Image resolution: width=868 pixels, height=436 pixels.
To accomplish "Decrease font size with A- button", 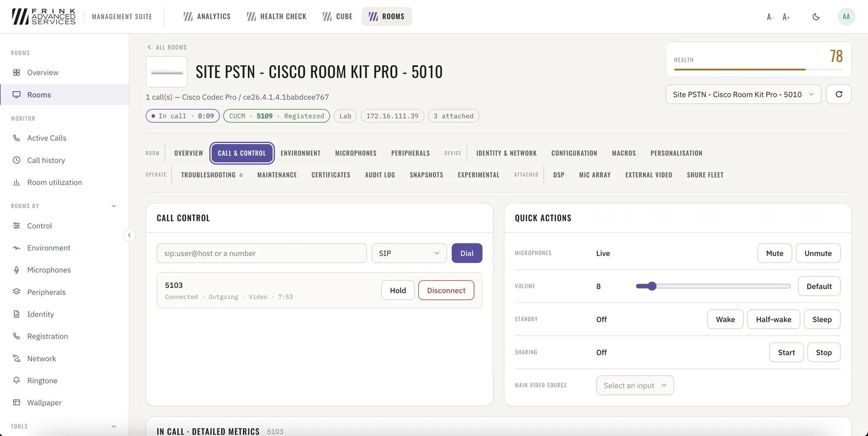I will (x=770, y=17).
